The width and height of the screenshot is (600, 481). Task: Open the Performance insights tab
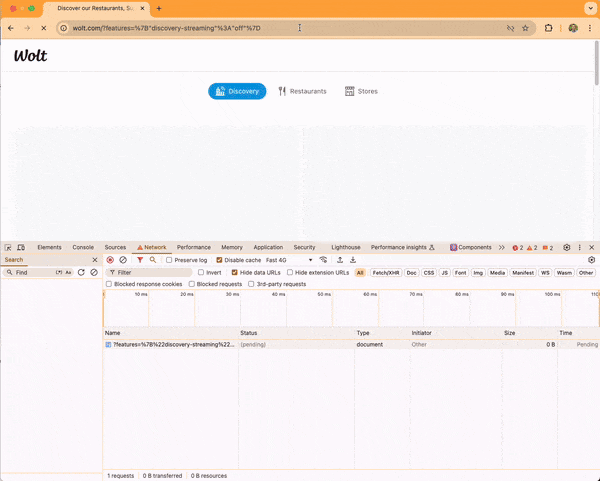tap(402, 247)
